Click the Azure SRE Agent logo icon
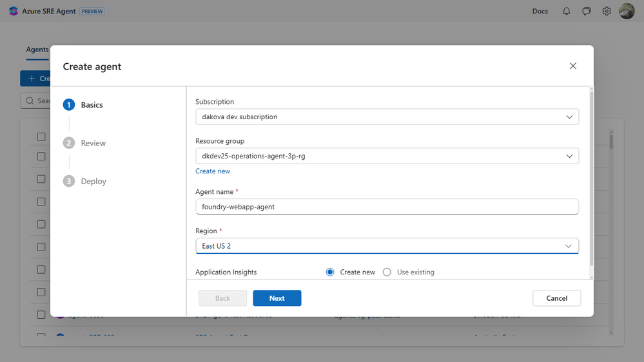 coord(14,11)
